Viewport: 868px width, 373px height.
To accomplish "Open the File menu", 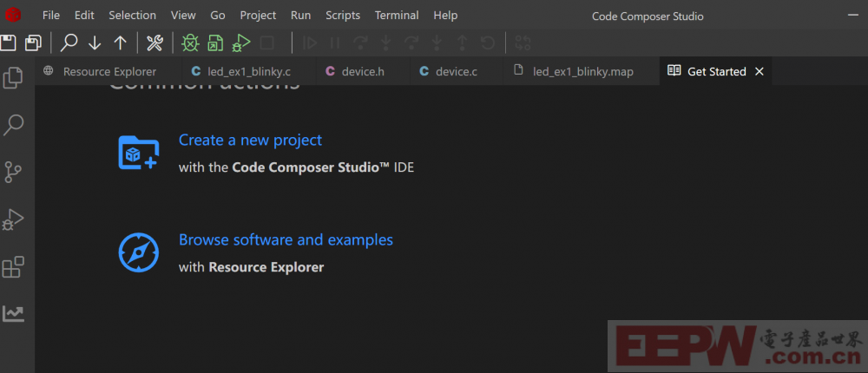I will point(51,16).
